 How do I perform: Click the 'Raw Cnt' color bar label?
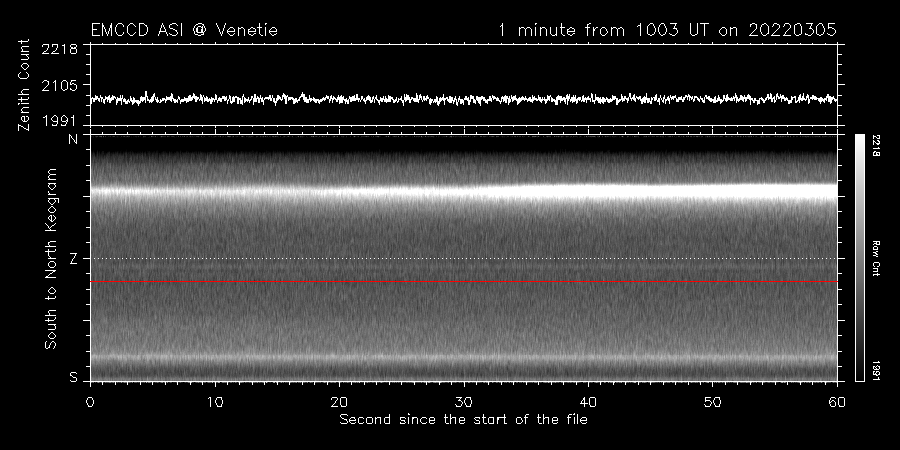click(876, 258)
